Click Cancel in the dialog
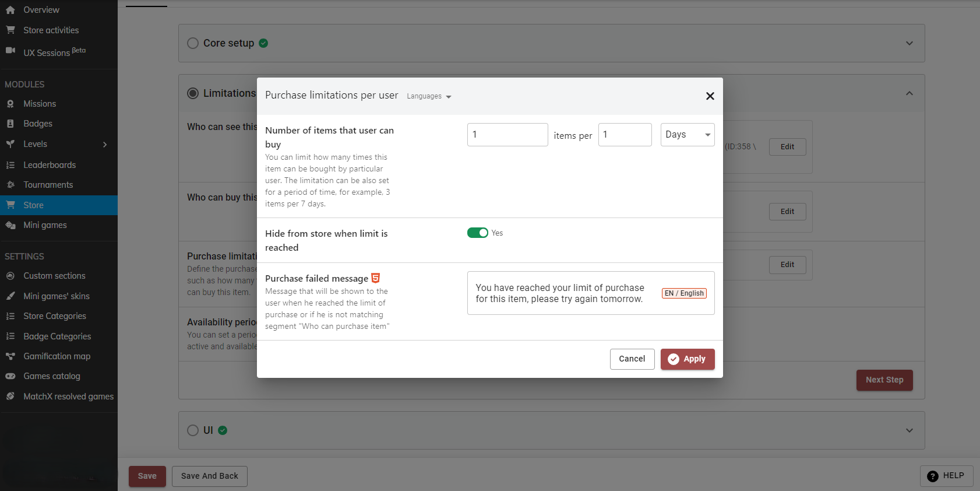 [632, 359]
